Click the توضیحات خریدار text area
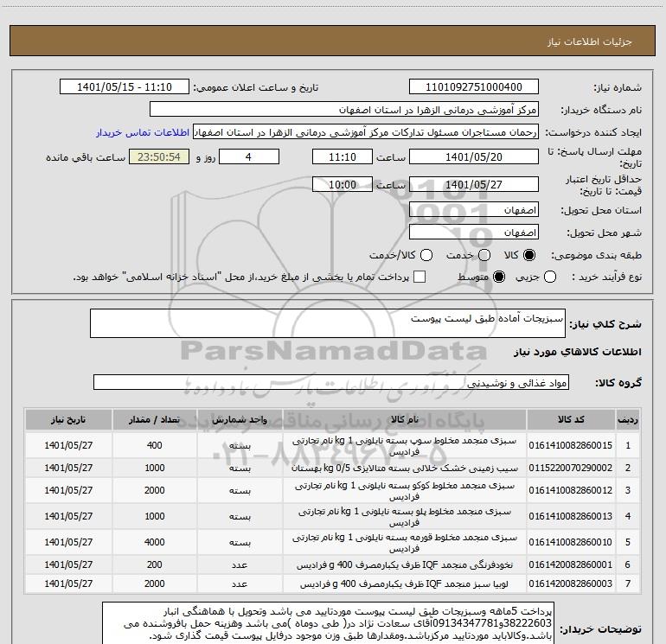Viewport: 666px width, 644px height. (328, 622)
